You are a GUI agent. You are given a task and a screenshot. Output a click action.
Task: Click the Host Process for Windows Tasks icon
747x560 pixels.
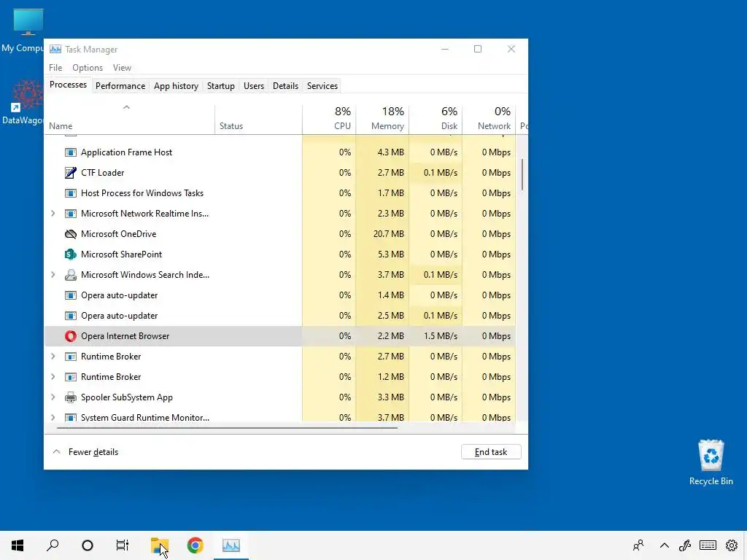coord(71,193)
